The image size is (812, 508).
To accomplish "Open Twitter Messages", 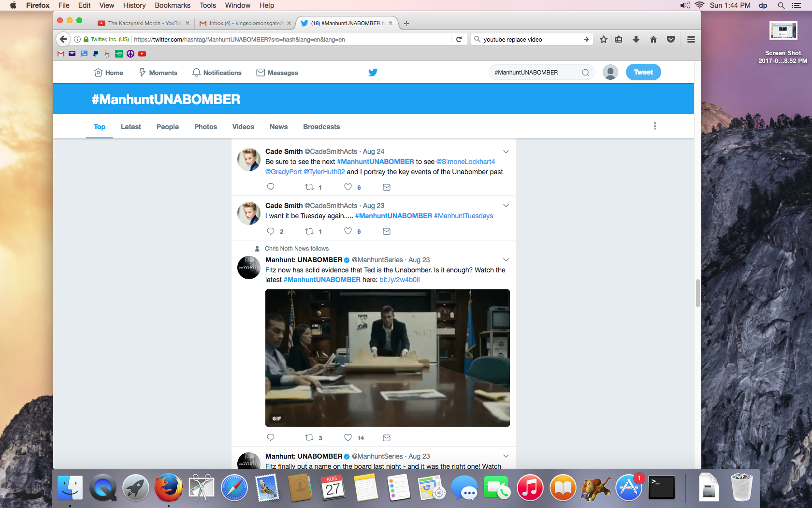I will click(x=277, y=73).
